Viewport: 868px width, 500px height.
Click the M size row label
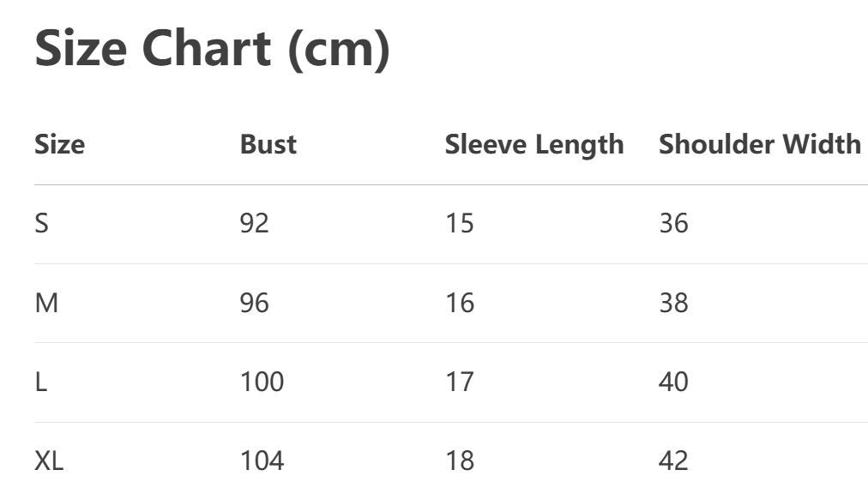point(46,303)
